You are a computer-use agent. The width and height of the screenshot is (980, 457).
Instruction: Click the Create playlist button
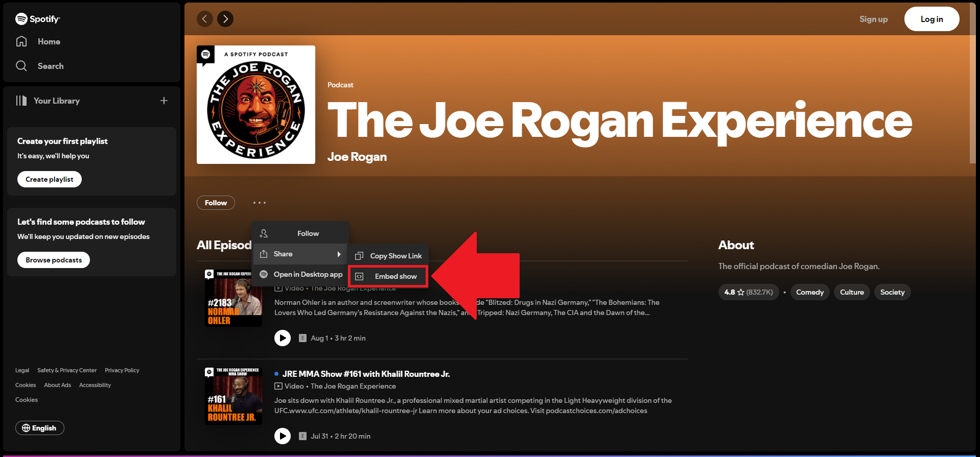click(x=50, y=179)
